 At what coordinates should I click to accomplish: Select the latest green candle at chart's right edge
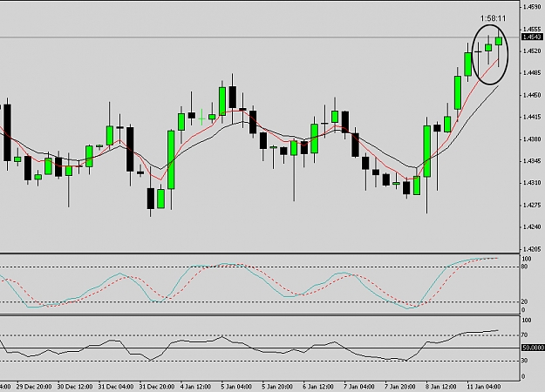point(499,41)
